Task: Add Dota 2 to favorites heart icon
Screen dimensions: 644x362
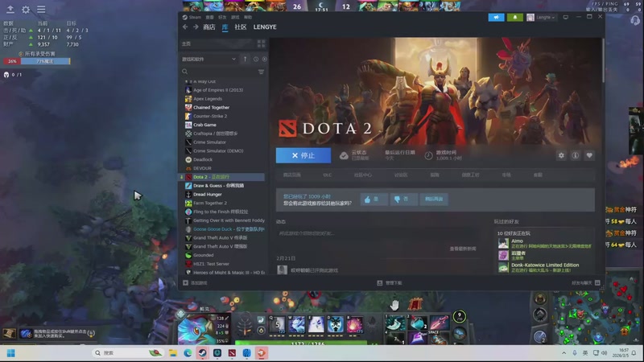Action: (589, 155)
